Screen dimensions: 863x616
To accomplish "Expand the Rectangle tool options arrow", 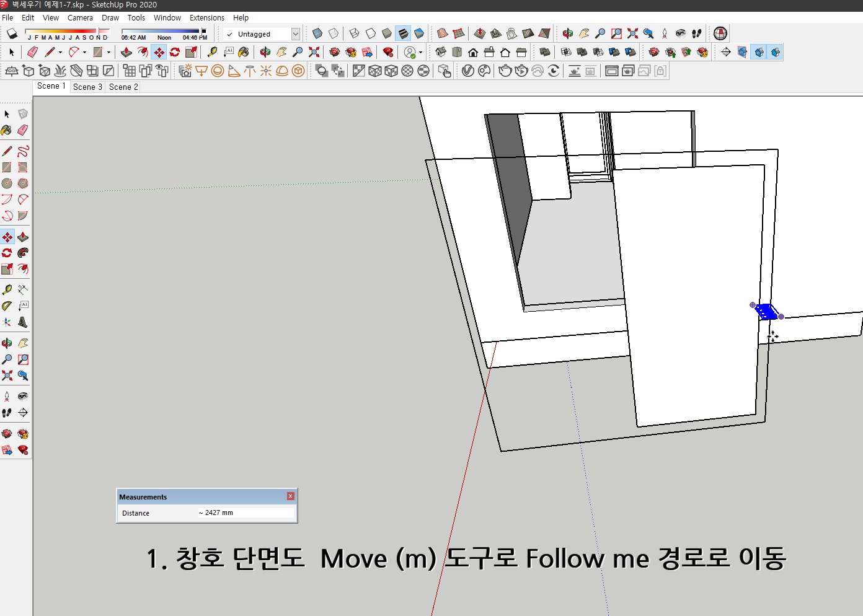I will tap(108, 53).
